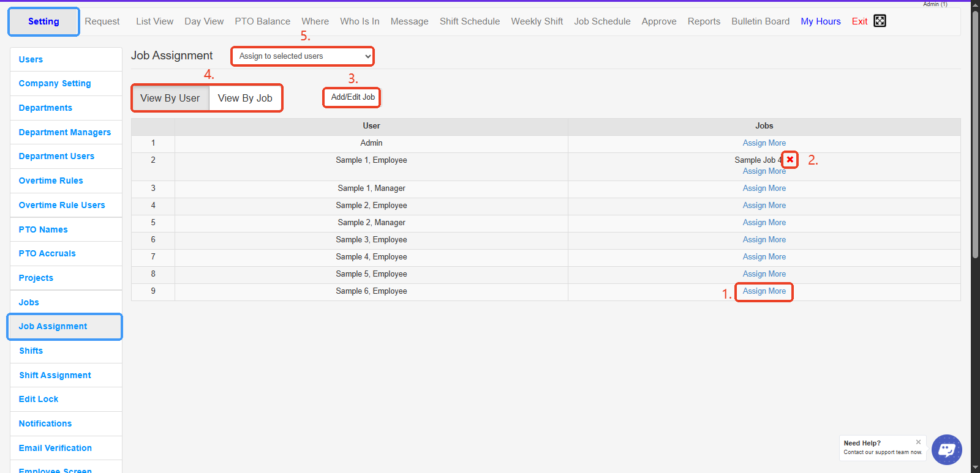Select PTO Accruals in the sidebar
The width and height of the screenshot is (980, 473).
[47, 253]
